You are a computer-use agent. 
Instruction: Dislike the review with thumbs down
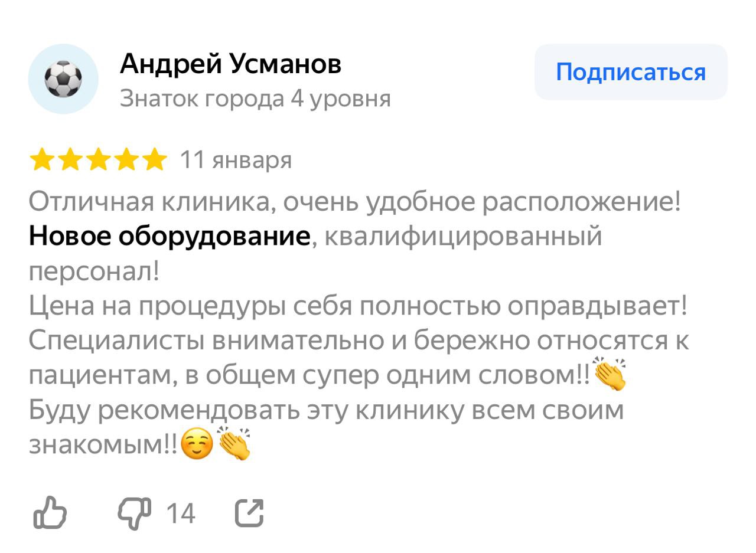[x=135, y=512]
